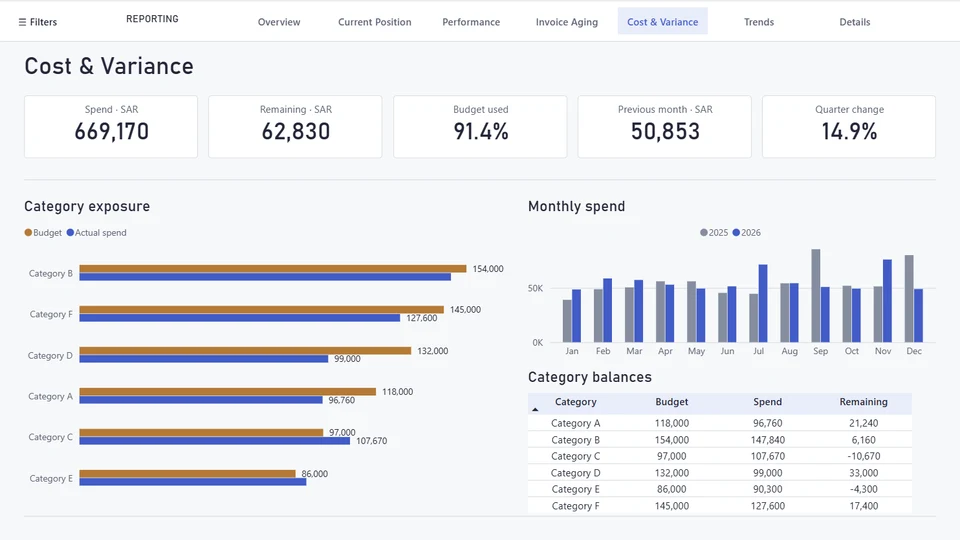This screenshot has height=540, width=960.
Task: Click the Category D budget bar
Action: [245, 351]
